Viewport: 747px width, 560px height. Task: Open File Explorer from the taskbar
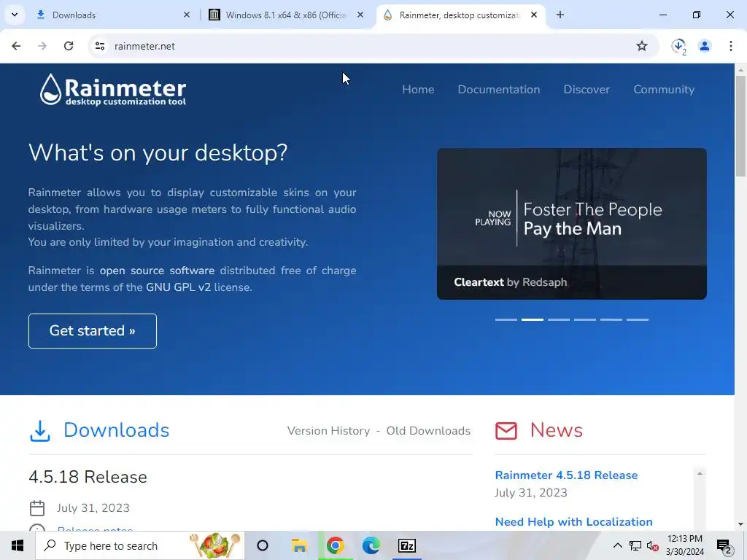299,545
